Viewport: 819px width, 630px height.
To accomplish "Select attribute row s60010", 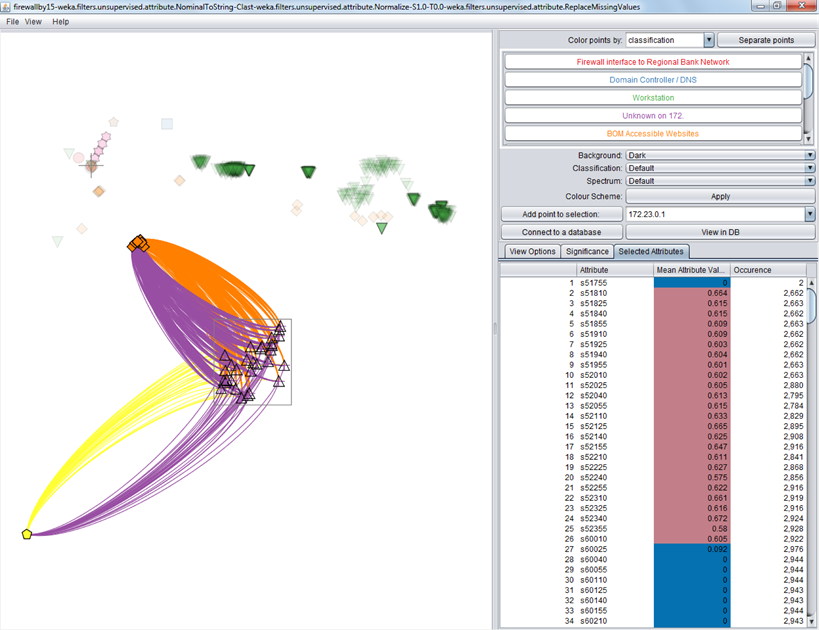I will click(x=653, y=539).
